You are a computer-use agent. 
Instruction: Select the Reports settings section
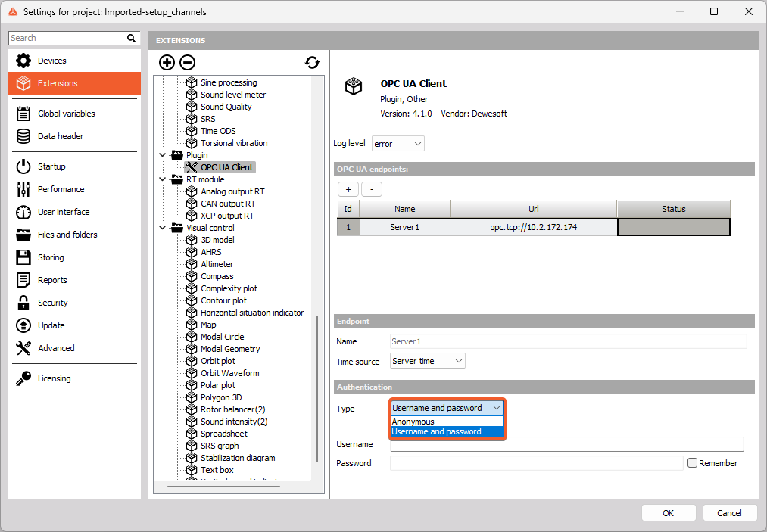(74, 280)
